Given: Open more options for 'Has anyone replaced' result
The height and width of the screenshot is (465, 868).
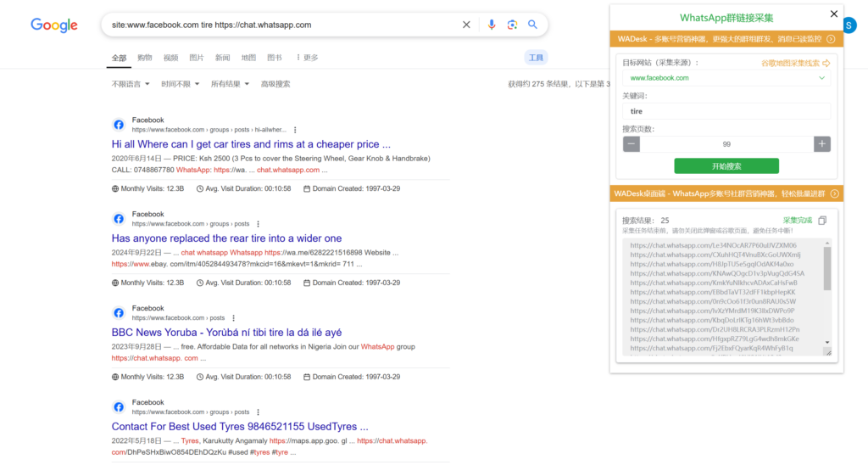Looking at the screenshot, I should [258, 224].
